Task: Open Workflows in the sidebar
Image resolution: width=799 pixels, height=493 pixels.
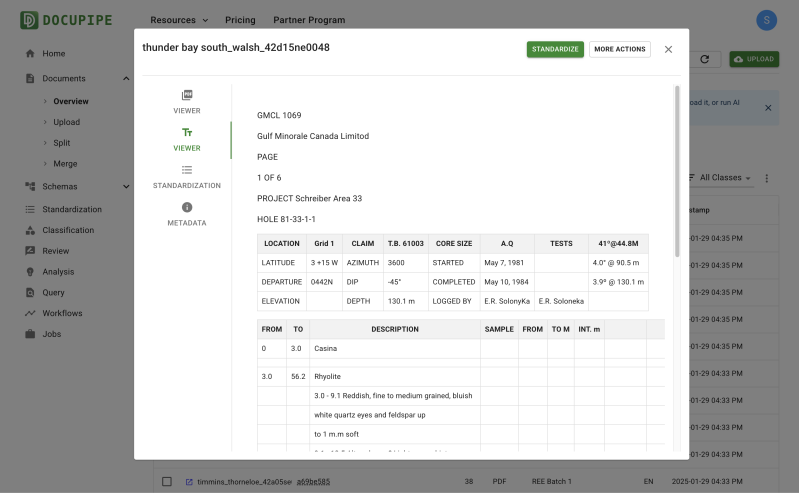Action: (x=62, y=313)
